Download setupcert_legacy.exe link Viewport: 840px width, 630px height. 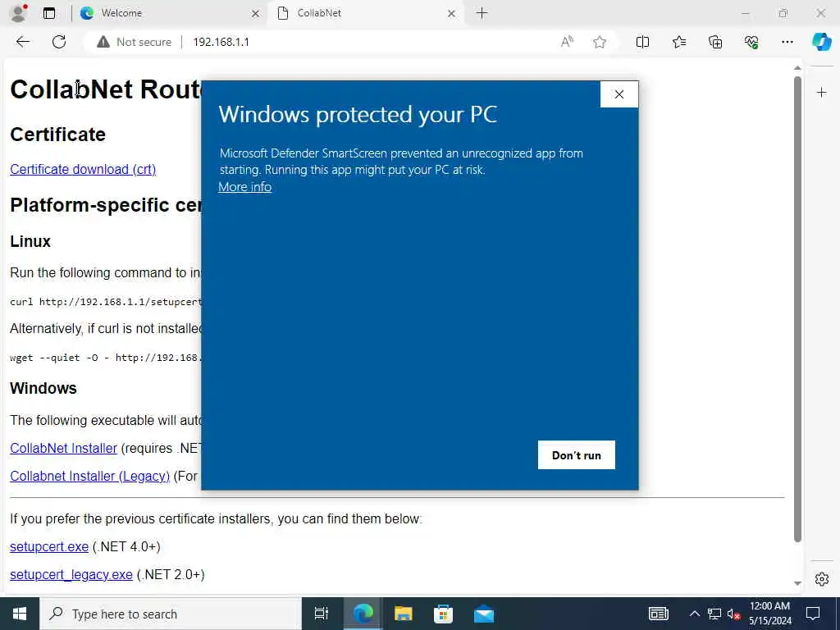point(71,575)
